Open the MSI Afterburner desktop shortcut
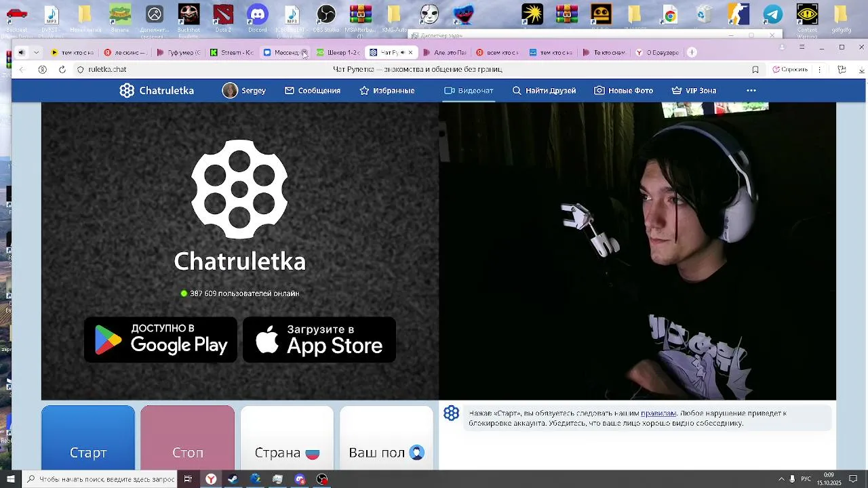868x488 pixels. (x=360, y=18)
